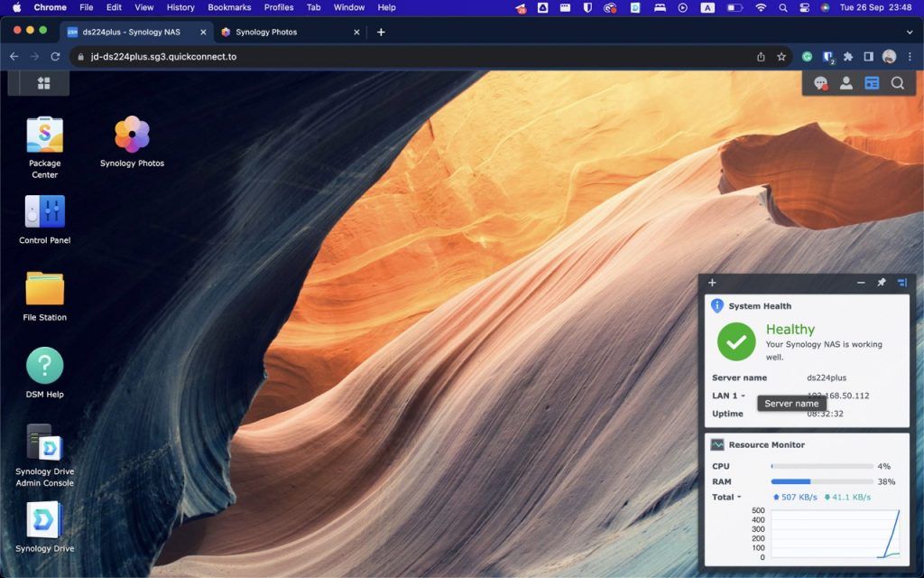Screen dimensions: 924x578
Task: Open macOS Control Center icon
Action: tap(804, 7)
